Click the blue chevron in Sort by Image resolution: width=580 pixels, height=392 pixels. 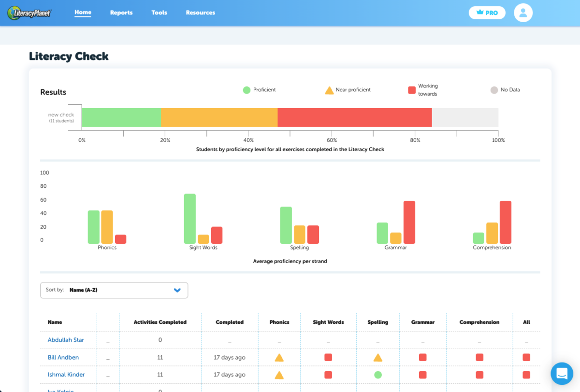point(177,290)
